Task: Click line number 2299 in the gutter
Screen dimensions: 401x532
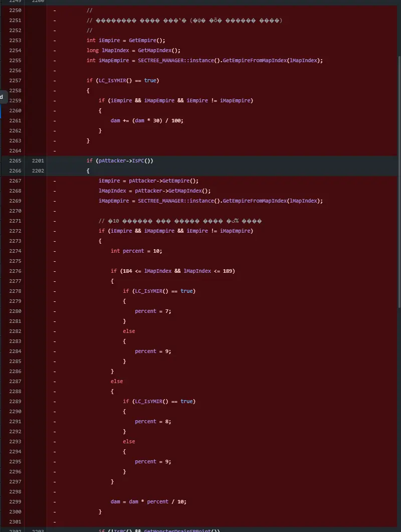Action: click(15, 501)
